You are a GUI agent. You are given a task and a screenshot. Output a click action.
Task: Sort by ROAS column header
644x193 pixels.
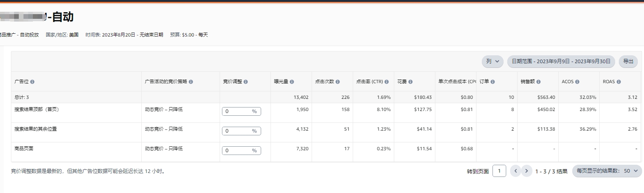click(609, 82)
